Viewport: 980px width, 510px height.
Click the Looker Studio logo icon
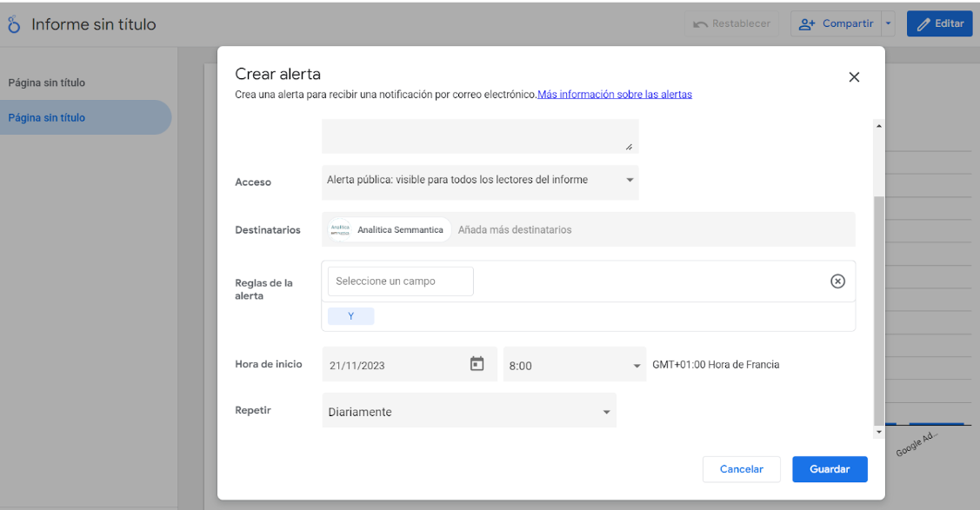[x=14, y=24]
